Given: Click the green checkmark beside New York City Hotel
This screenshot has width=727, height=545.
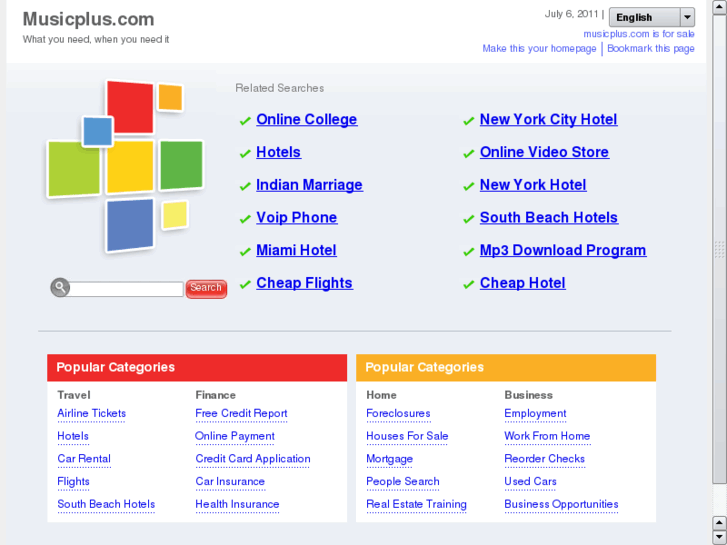Looking at the screenshot, I should (468, 121).
